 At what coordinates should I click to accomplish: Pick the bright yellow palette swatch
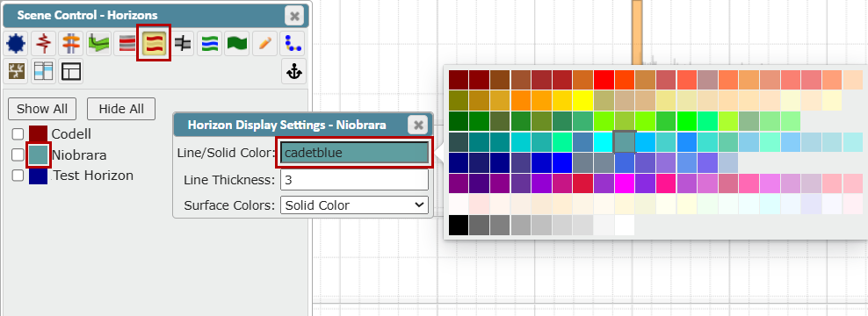pyautogui.click(x=582, y=101)
